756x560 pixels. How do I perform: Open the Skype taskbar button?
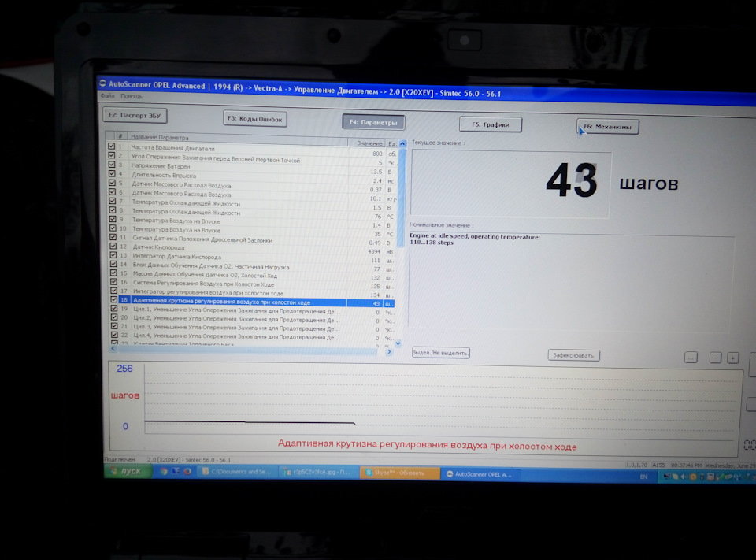click(400, 473)
